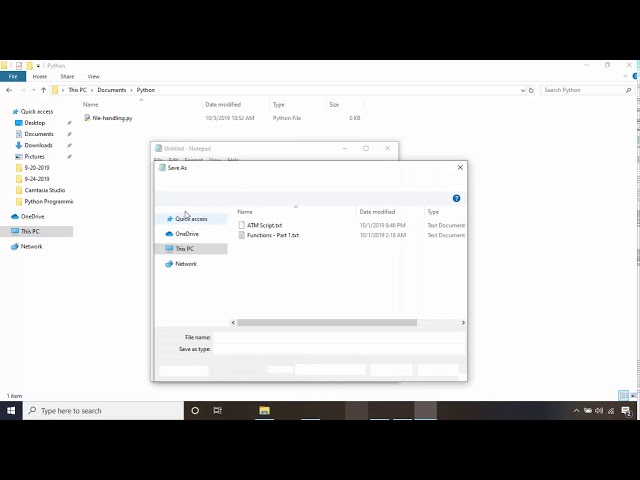Viewport: 640px width, 480px height.
Task: Select OneDrive in Save As pane
Action: tap(187, 234)
